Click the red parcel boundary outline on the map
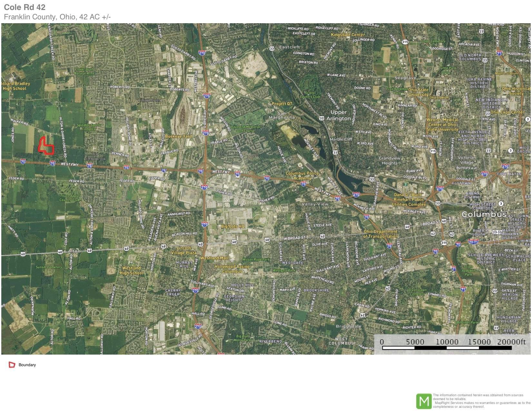The height and width of the screenshot is (411, 532). pyautogui.click(x=46, y=146)
